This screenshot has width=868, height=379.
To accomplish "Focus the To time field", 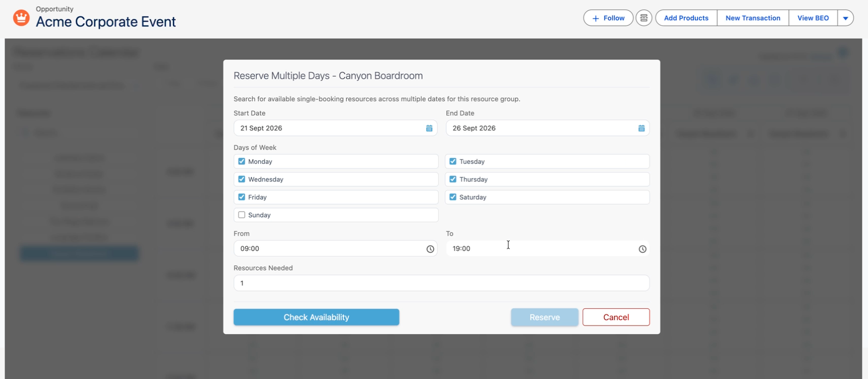I will (x=548, y=249).
